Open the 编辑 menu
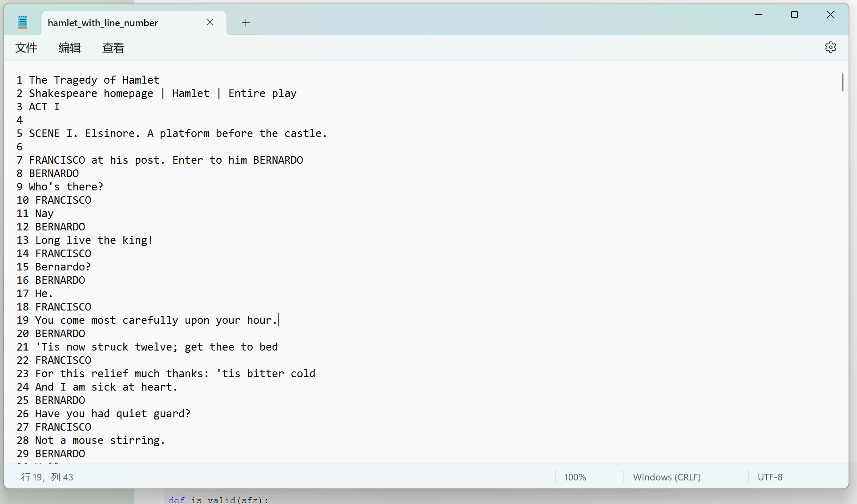Image resolution: width=857 pixels, height=504 pixels. [x=69, y=48]
